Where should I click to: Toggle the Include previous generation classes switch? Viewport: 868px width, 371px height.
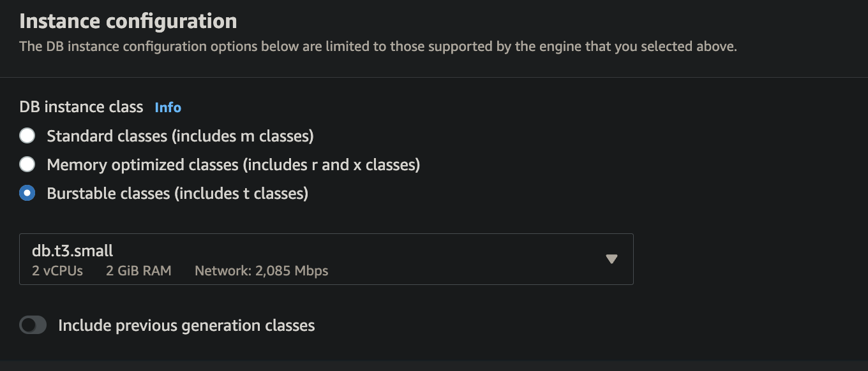tap(33, 326)
